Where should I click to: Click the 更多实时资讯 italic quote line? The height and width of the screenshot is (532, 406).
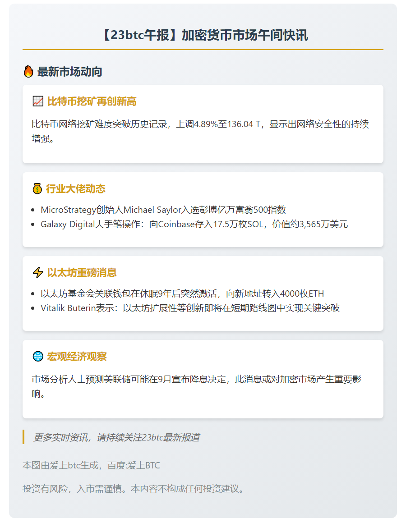116,437
